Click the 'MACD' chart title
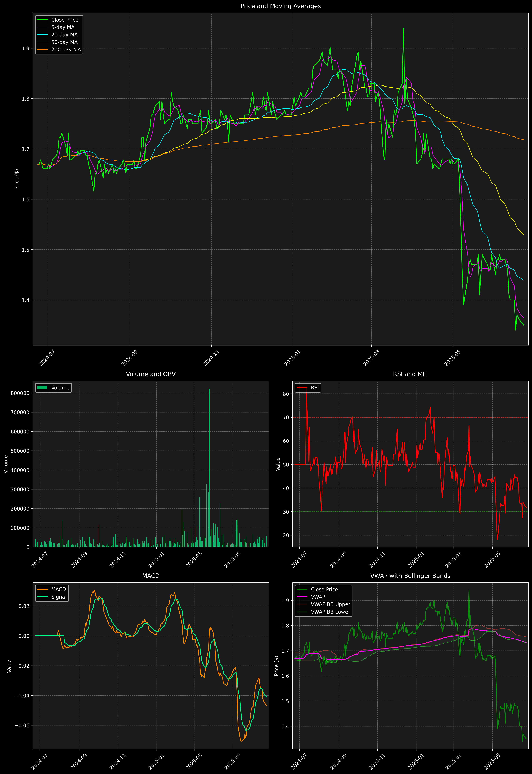The height and width of the screenshot is (774, 532). (x=151, y=576)
